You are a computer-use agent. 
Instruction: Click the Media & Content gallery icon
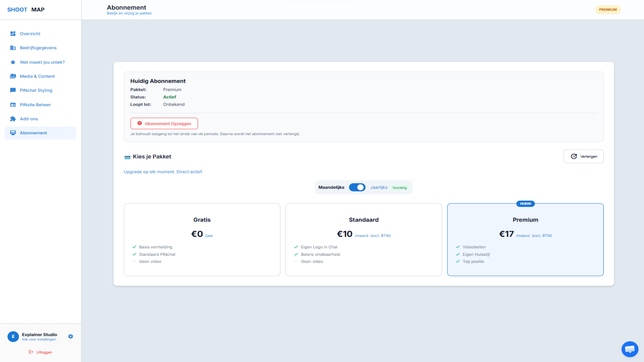pos(13,76)
